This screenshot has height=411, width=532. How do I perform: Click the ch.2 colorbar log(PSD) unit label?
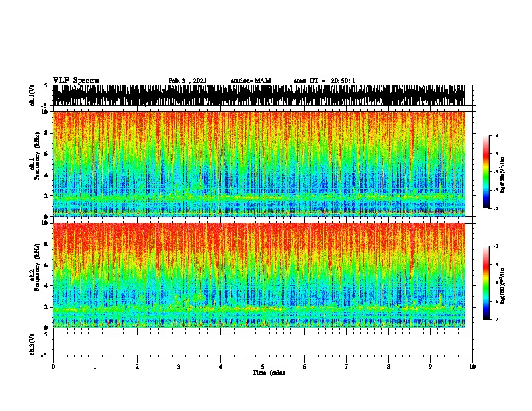pos(503,285)
